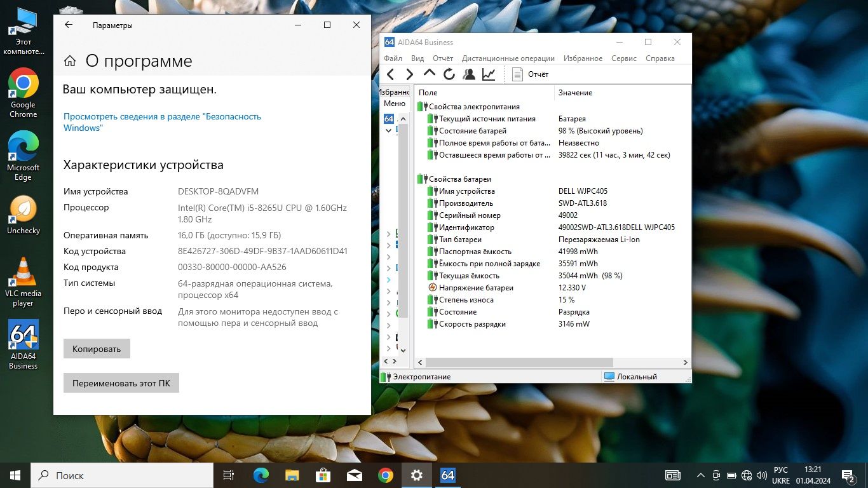Click Копировать button in Параметры
Viewport: 868px width, 488px height.
(x=97, y=349)
